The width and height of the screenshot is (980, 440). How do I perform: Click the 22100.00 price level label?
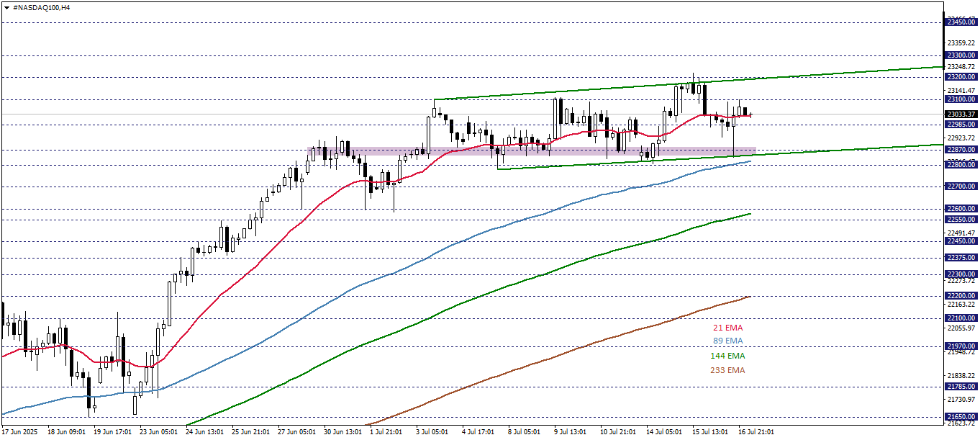tap(961, 318)
